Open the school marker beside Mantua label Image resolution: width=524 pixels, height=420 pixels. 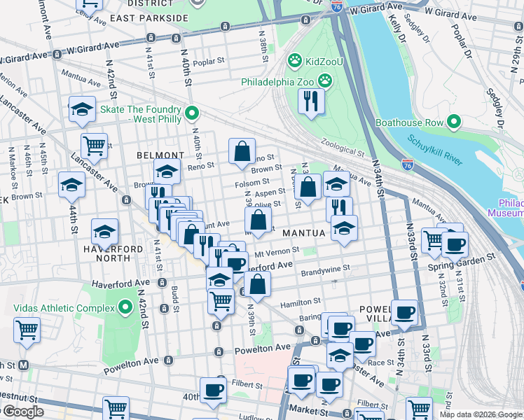click(x=344, y=228)
